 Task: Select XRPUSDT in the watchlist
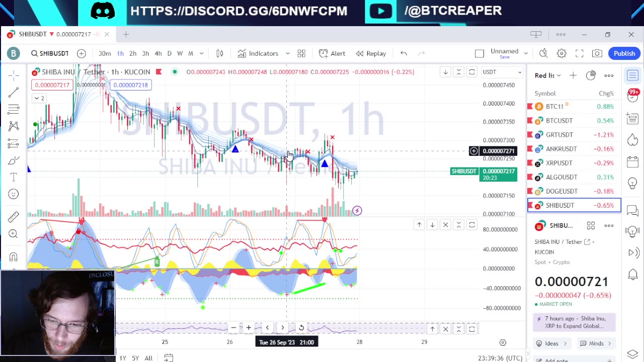[x=574, y=163]
